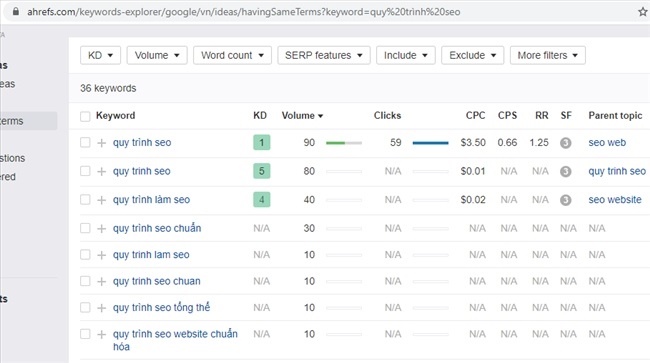Click the Parent topic column header
This screenshot has width=650, height=363.
(615, 116)
